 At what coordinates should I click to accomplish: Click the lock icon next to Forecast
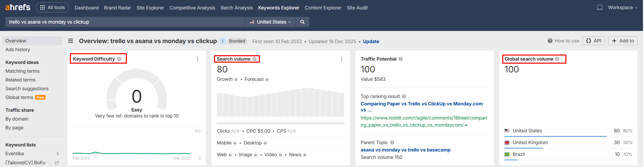click(x=267, y=79)
